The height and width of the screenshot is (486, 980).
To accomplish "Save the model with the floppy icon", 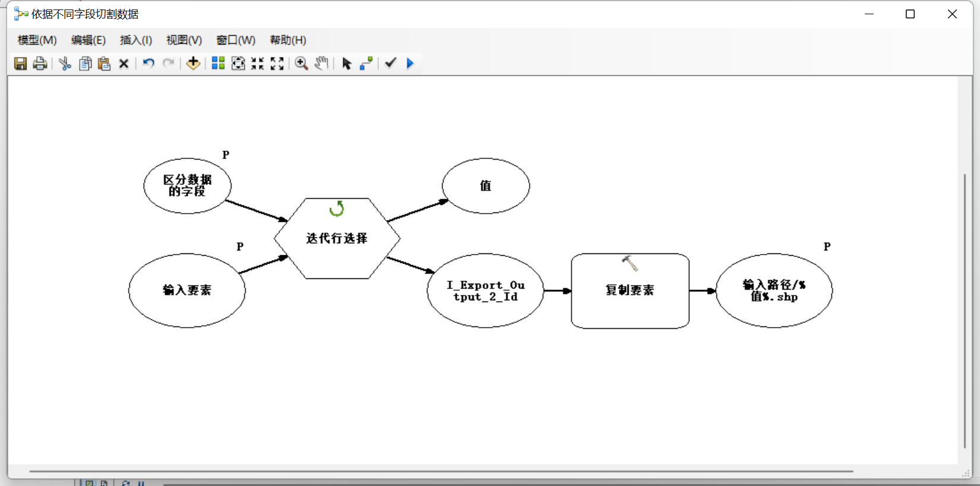I will pos(21,63).
